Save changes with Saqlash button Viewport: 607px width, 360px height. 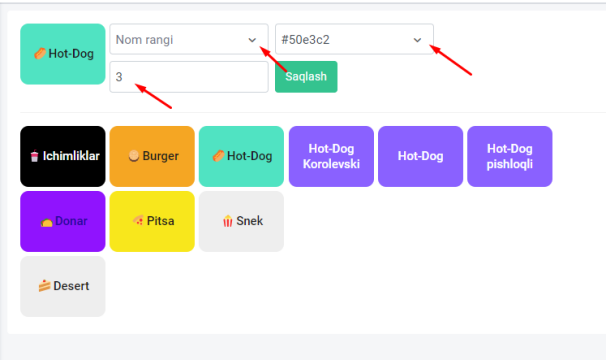(x=306, y=77)
